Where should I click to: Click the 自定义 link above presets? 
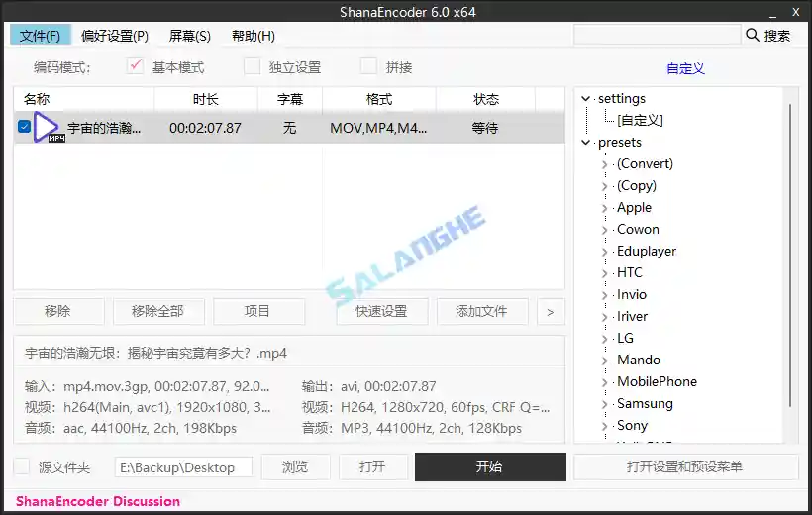(685, 68)
